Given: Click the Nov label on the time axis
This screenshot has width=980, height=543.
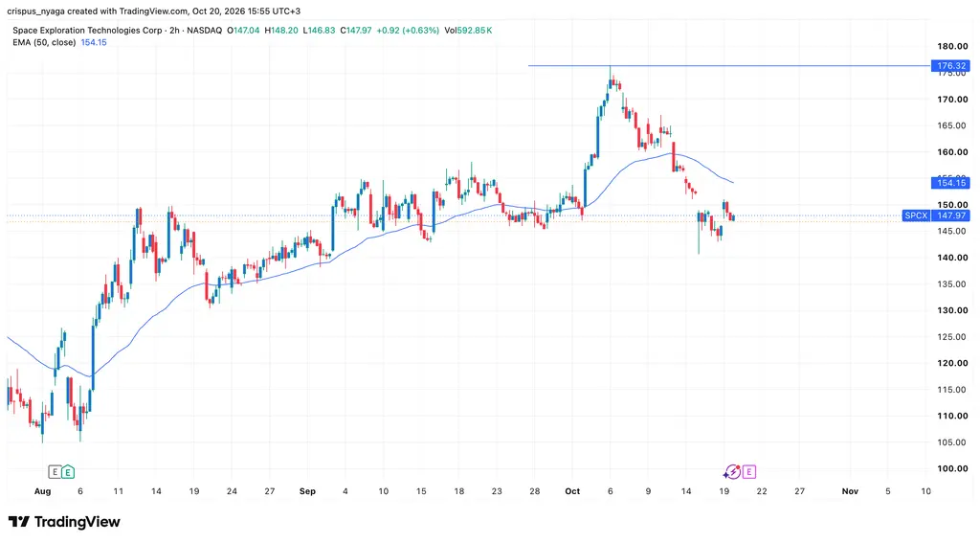Looking at the screenshot, I should coord(850,491).
